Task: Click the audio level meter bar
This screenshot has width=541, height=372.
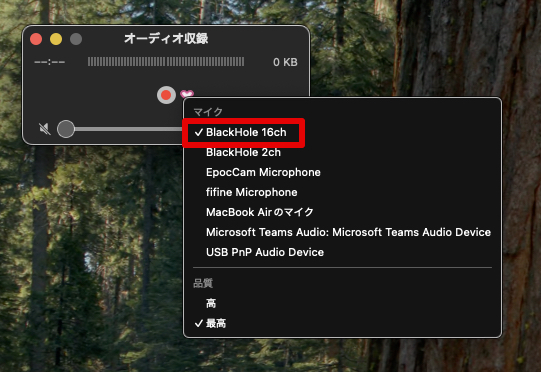Action: coord(166,62)
